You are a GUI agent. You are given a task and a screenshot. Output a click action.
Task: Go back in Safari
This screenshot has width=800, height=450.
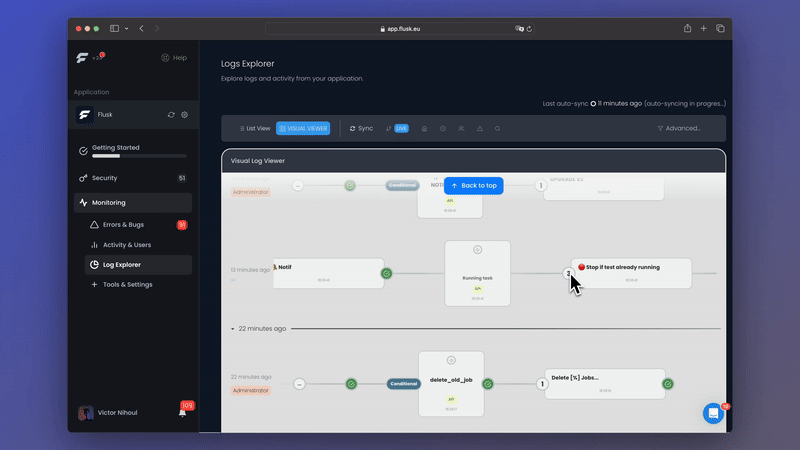[141, 29]
